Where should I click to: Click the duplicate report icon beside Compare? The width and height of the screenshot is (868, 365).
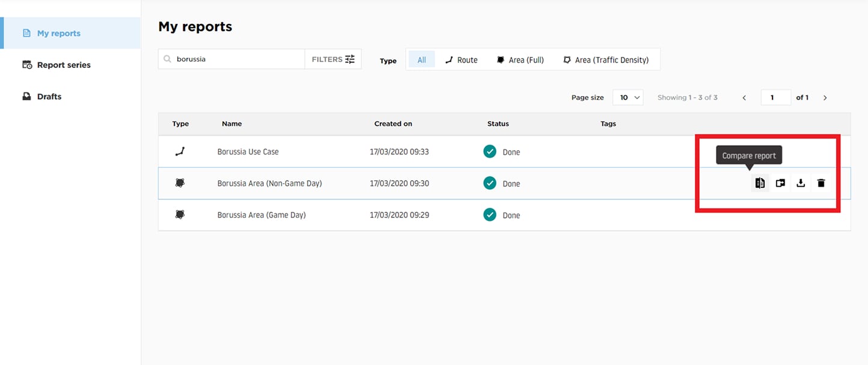pyautogui.click(x=780, y=183)
